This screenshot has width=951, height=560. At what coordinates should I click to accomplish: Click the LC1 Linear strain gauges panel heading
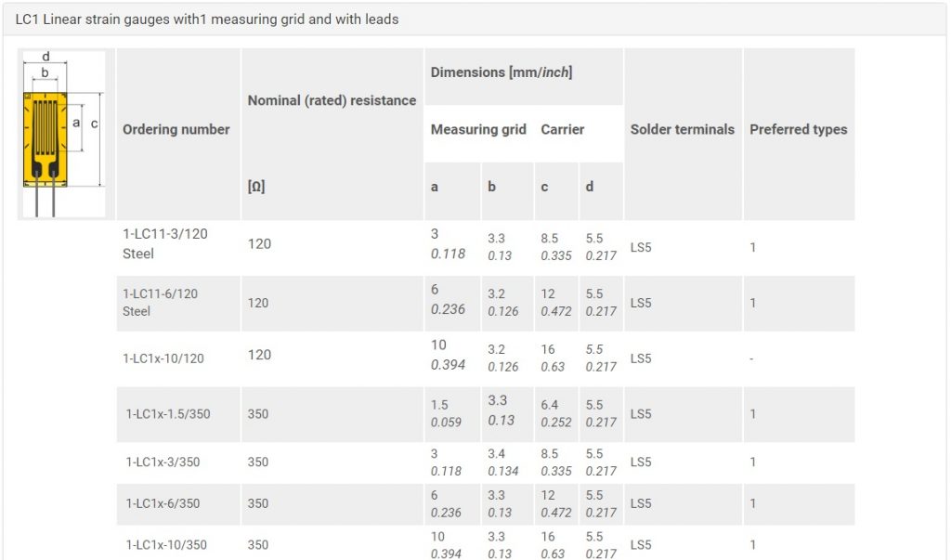click(x=207, y=19)
